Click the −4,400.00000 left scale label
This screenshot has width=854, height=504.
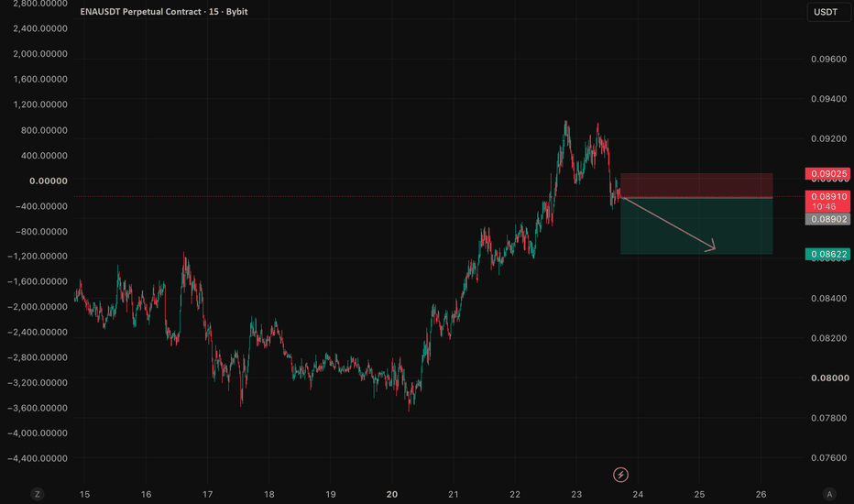coord(38,458)
